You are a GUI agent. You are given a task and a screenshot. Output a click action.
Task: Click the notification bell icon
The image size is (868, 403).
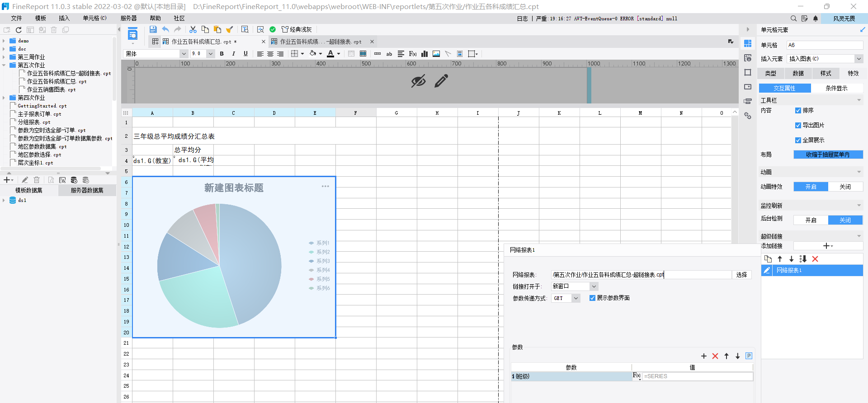point(816,19)
